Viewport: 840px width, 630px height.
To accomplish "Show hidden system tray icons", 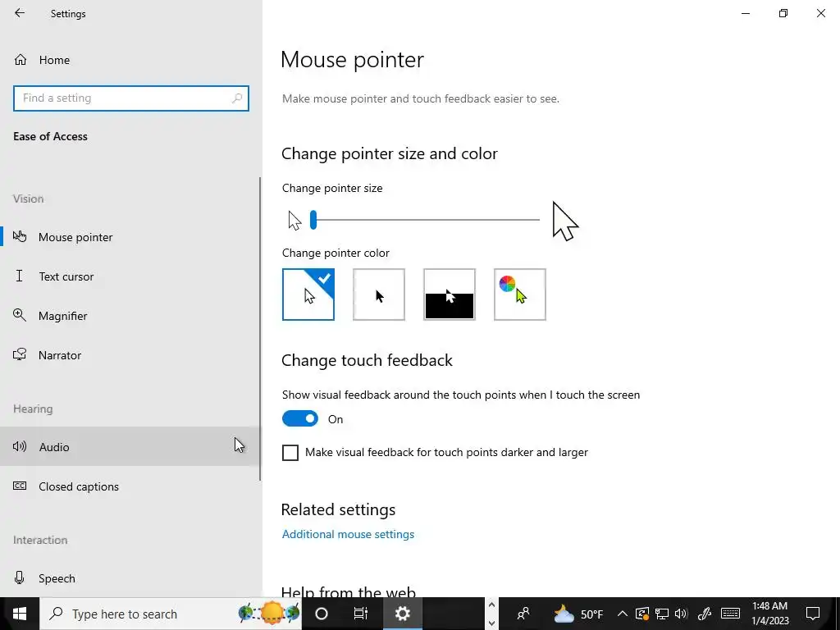I will tap(622, 614).
